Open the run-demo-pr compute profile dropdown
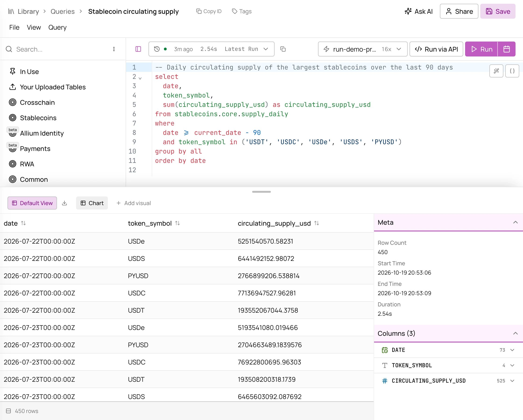This screenshot has width=523, height=420. (x=362, y=49)
